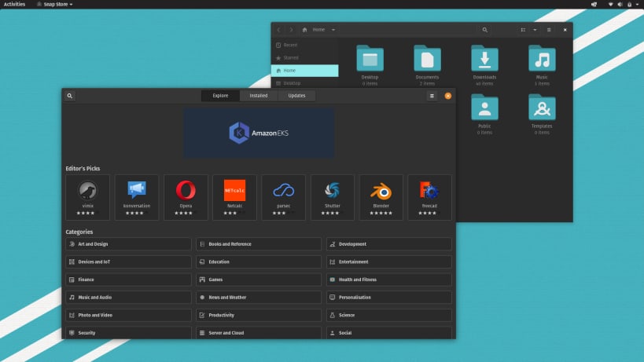Open the Science category
Image resolution: width=644 pixels, height=362 pixels.
[389, 315]
